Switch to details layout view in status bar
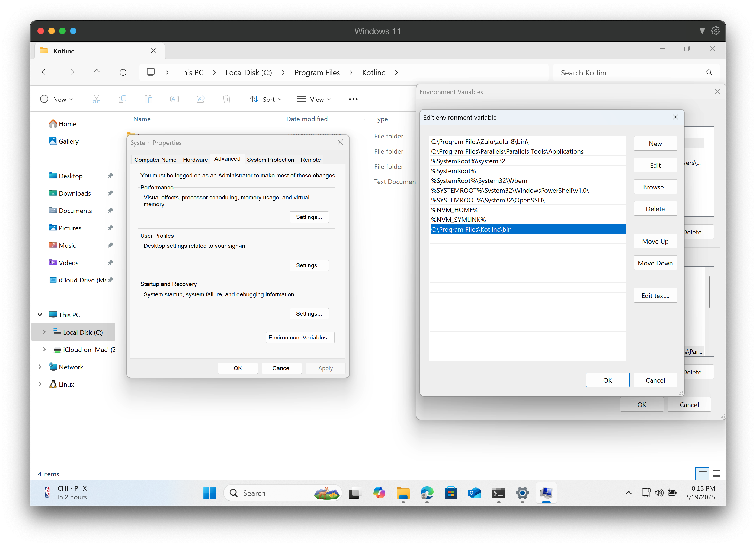This screenshot has height=546, width=756. pyautogui.click(x=702, y=474)
